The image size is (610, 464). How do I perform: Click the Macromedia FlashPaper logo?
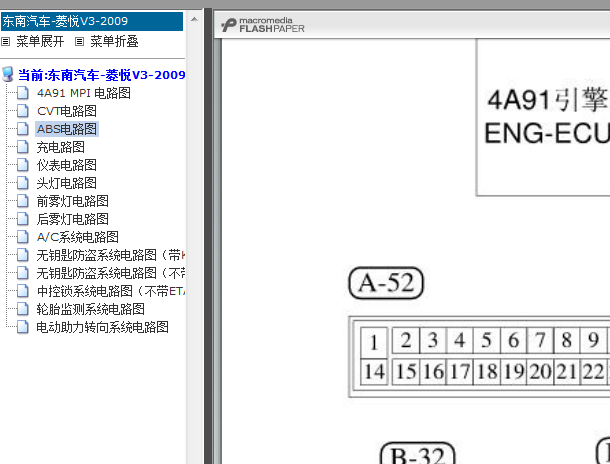pyautogui.click(x=263, y=25)
